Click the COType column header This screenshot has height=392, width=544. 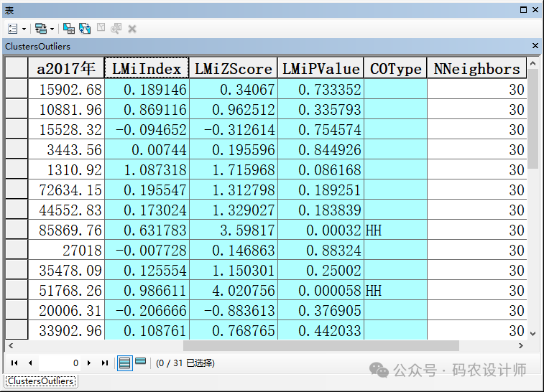395,69
